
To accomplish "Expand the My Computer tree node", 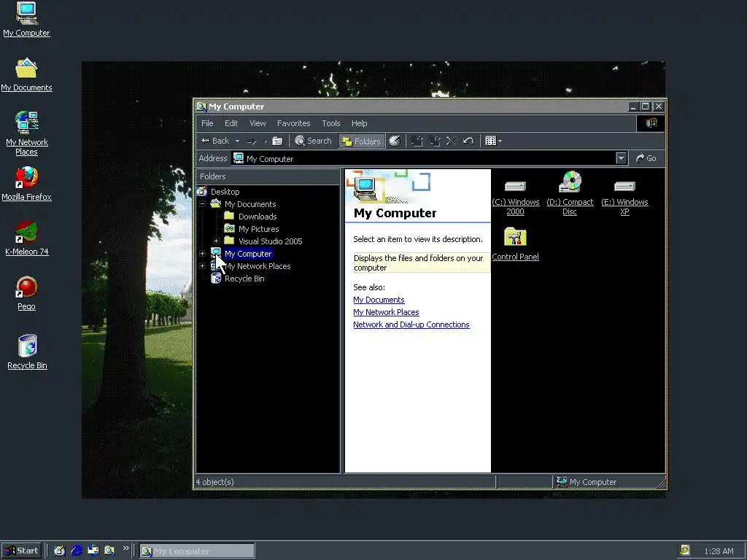I will (203, 254).
